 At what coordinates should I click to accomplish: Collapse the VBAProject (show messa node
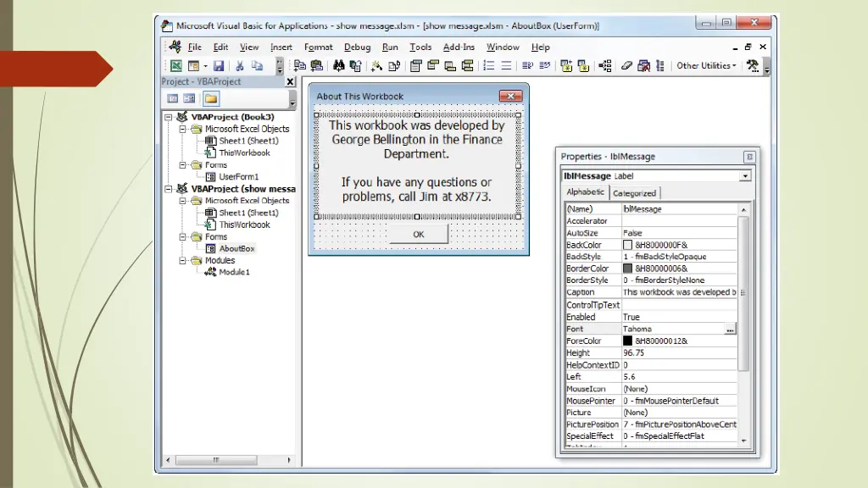[x=169, y=189]
